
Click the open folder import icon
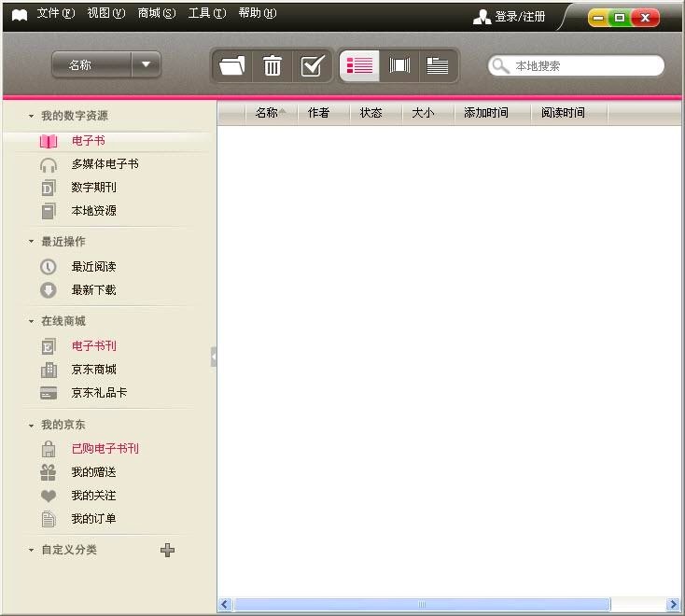pos(232,65)
